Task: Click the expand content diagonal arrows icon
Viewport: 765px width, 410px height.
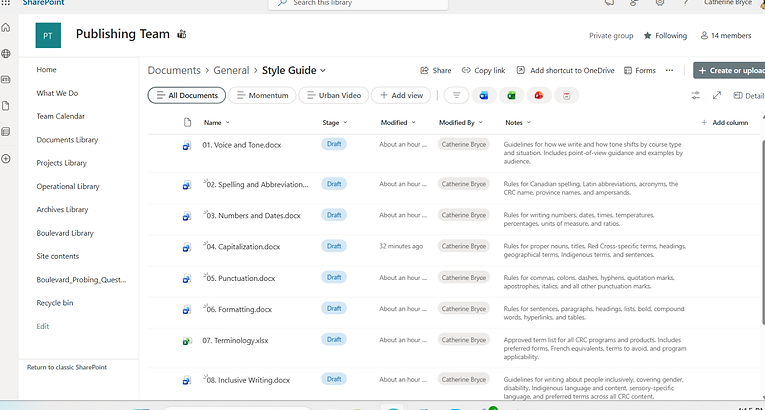Action: coord(717,95)
